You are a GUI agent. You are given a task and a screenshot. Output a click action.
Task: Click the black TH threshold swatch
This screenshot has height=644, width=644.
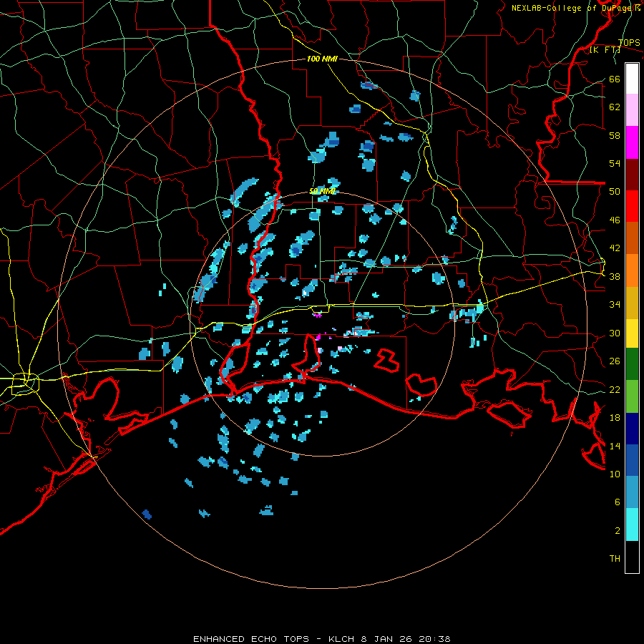(x=632, y=557)
